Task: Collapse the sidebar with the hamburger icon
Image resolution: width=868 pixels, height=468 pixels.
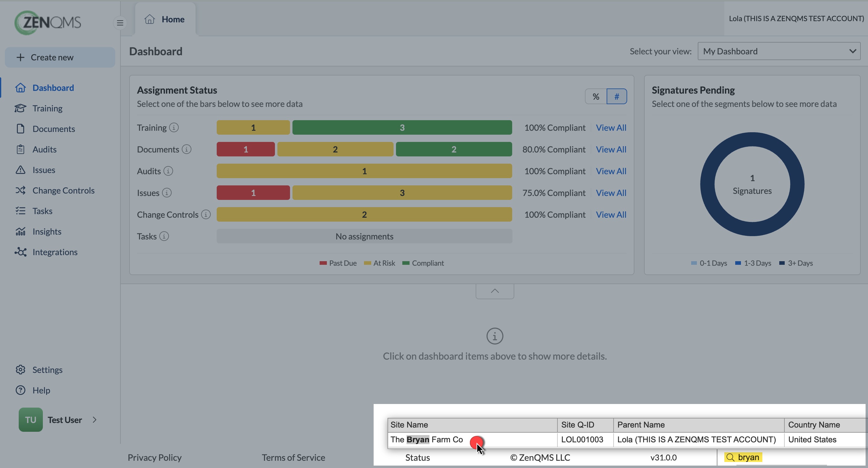Action: [x=120, y=23]
